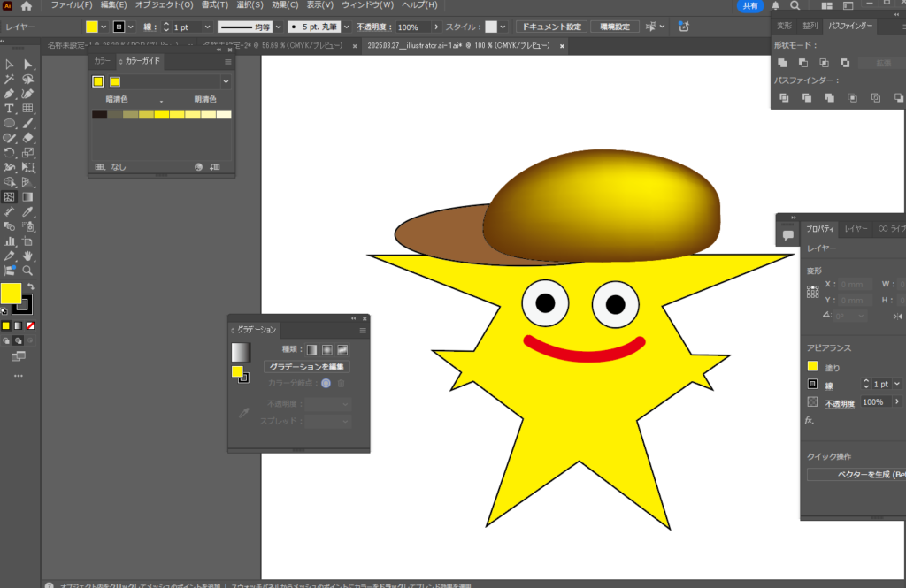906x588 pixels.
Task: Switch to the レイヤー tab
Action: point(855,229)
